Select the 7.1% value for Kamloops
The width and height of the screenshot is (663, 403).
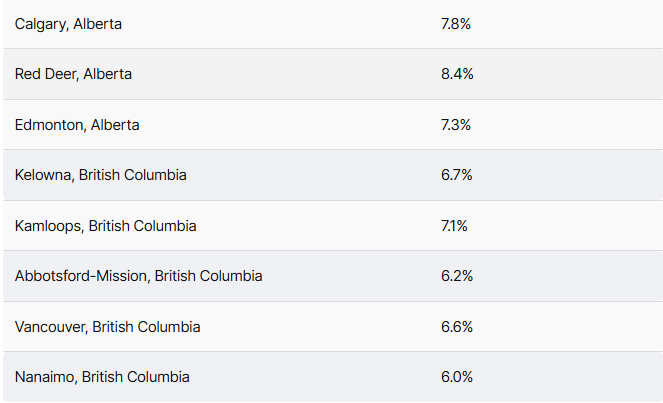[x=454, y=226]
